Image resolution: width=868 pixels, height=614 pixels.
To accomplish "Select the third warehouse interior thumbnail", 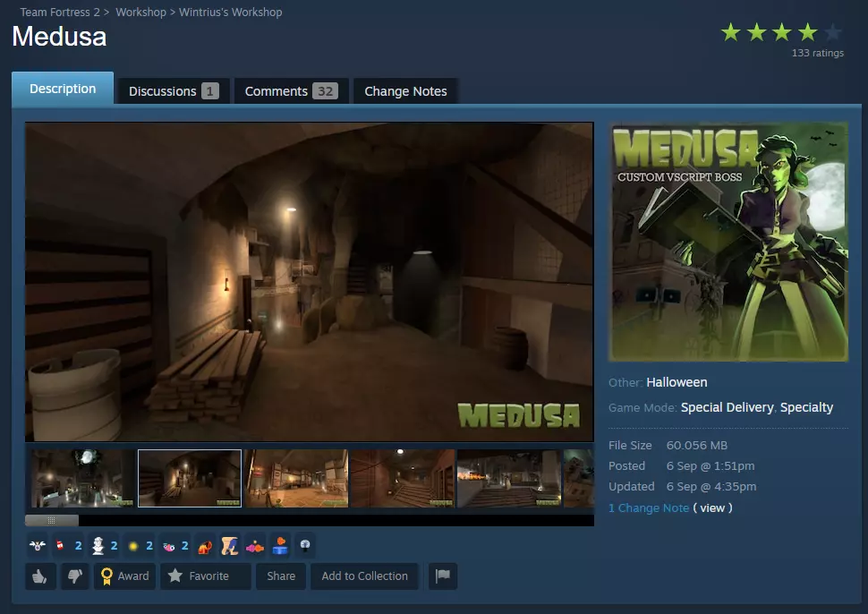I will pyautogui.click(x=296, y=478).
